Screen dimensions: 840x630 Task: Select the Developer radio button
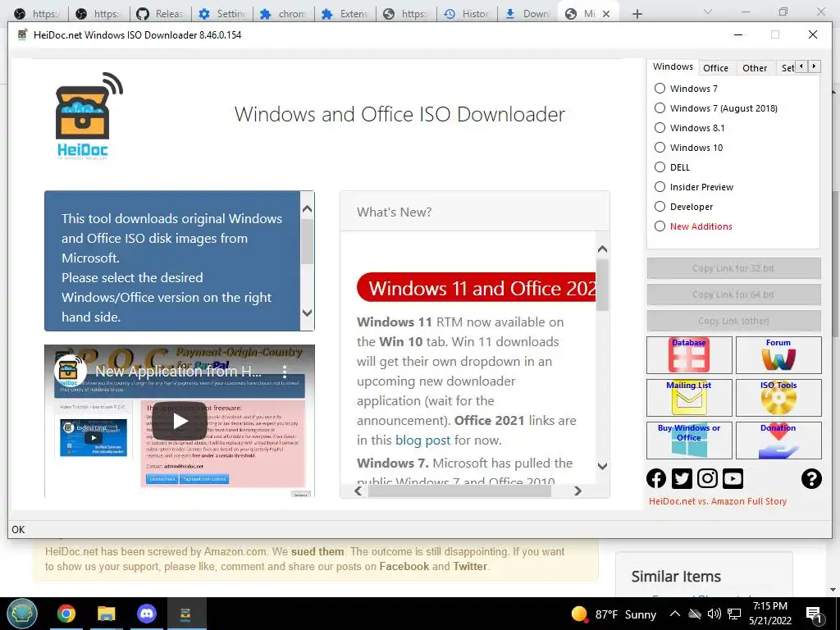[x=660, y=207]
